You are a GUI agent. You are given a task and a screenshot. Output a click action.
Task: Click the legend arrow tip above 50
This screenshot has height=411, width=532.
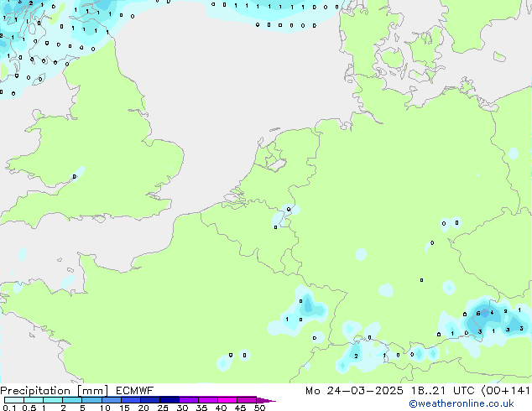pos(266,400)
